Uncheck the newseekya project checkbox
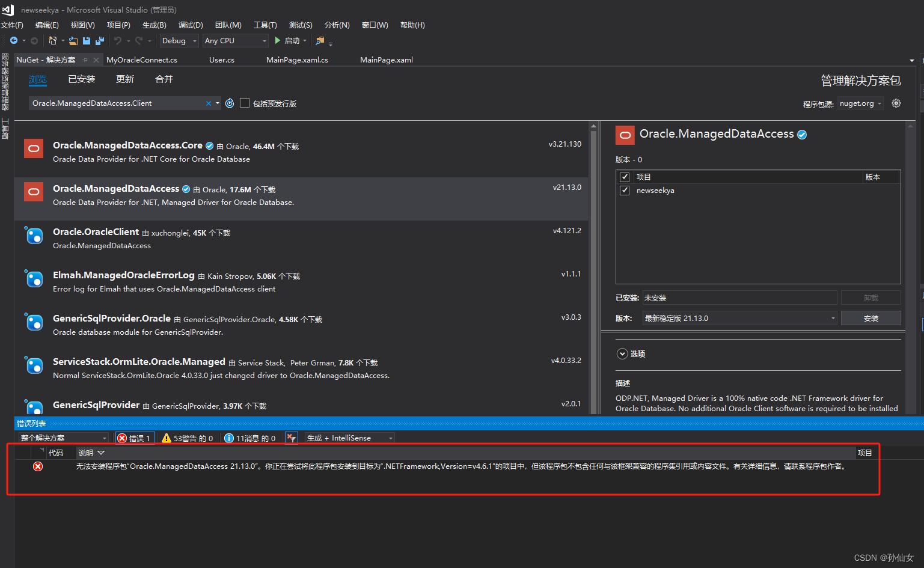Image resolution: width=924 pixels, height=568 pixels. coord(625,190)
